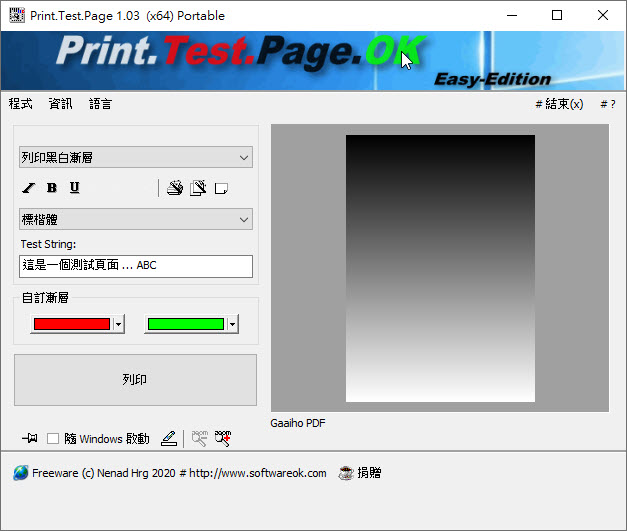Click the large 列印 print button

136,380
